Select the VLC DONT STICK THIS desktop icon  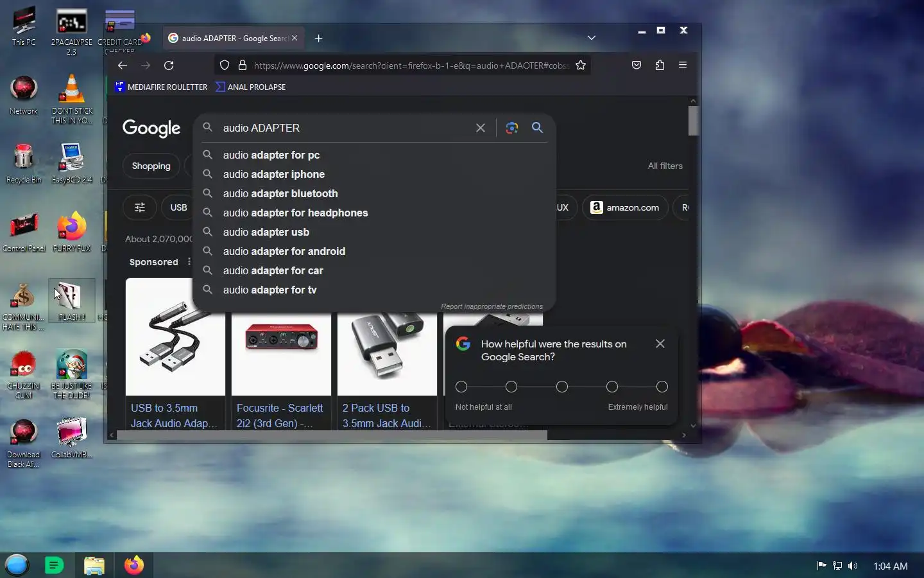(72, 100)
